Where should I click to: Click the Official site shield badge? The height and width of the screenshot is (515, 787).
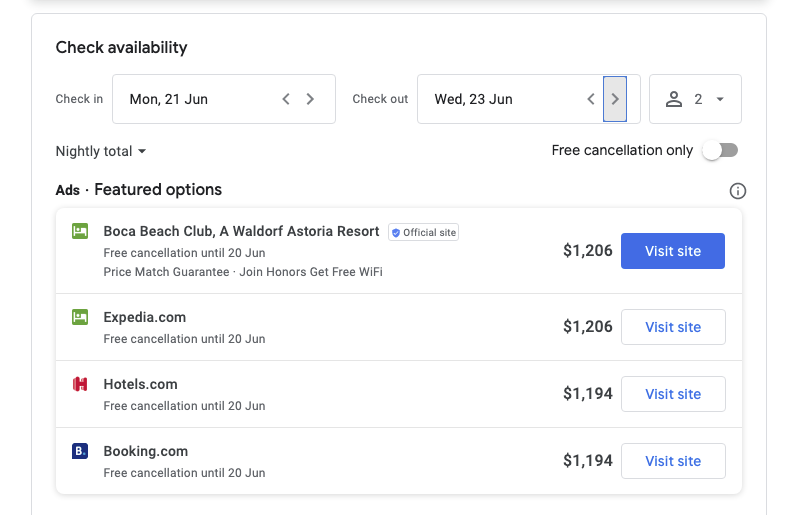(x=423, y=232)
